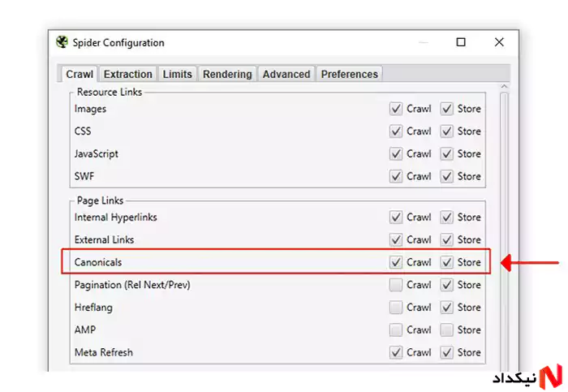Click the Screaming Frog spider app icon
The width and height of the screenshot is (568, 392).
point(62,42)
